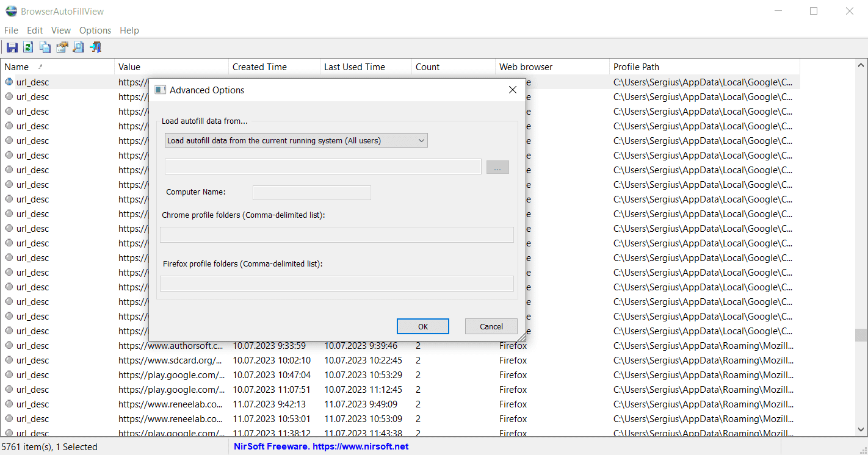
Task: Click the row icon for www.authorsoft entry
Action: pos(9,345)
